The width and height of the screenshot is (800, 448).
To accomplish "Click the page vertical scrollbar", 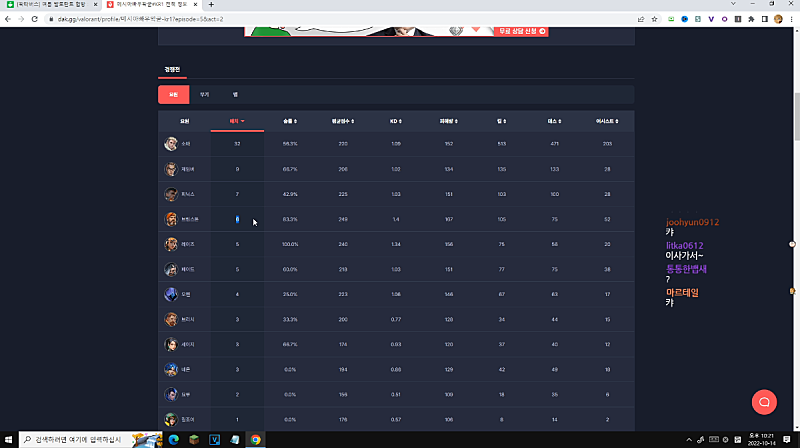I will (x=796, y=116).
